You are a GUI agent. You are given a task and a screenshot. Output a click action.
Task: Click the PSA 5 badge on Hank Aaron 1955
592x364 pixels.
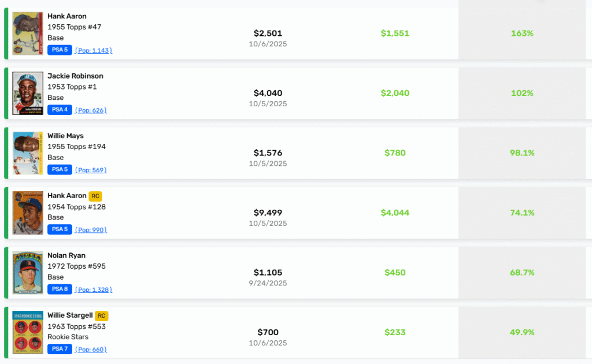point(60,50)
